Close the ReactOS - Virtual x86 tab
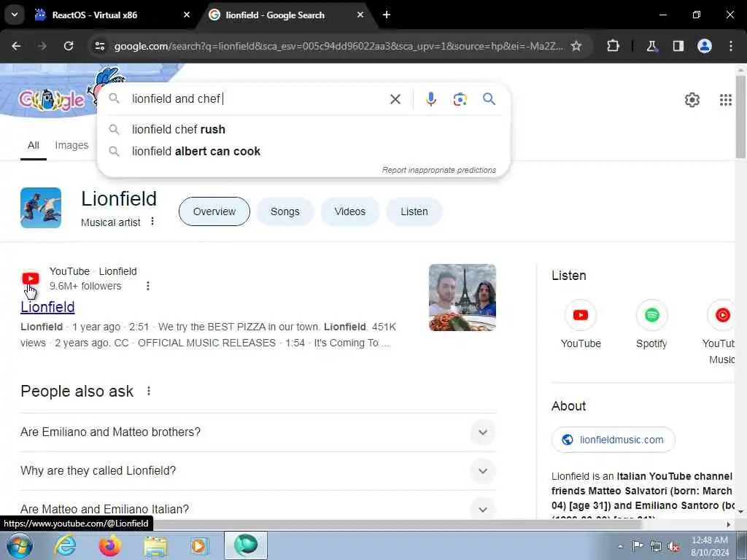747x560 pixels. (x=187, y=15)
